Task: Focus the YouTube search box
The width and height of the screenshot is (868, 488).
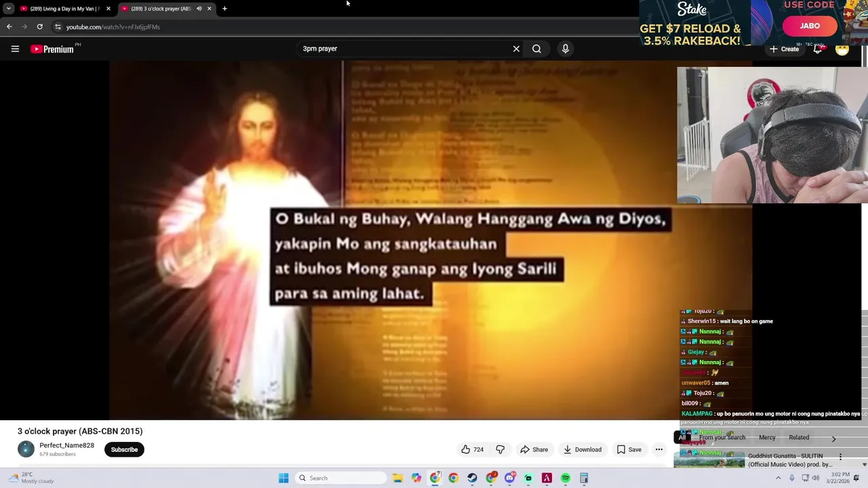Action: [x=403, y=49]
